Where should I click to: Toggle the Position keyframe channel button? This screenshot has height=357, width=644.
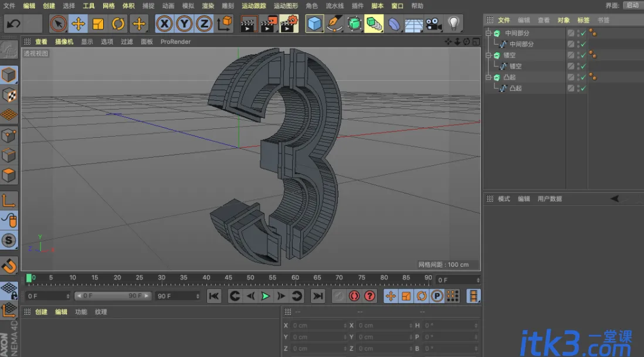391,296
